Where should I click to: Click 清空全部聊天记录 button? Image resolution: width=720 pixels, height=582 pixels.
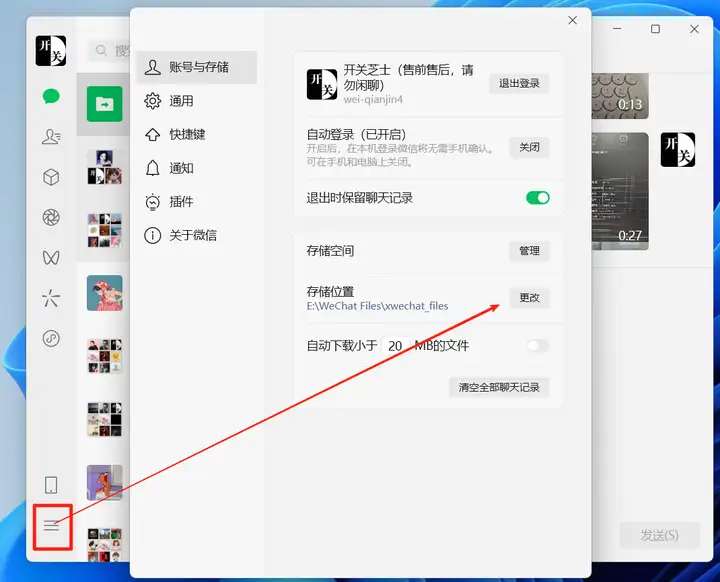[x=499, y=387]
